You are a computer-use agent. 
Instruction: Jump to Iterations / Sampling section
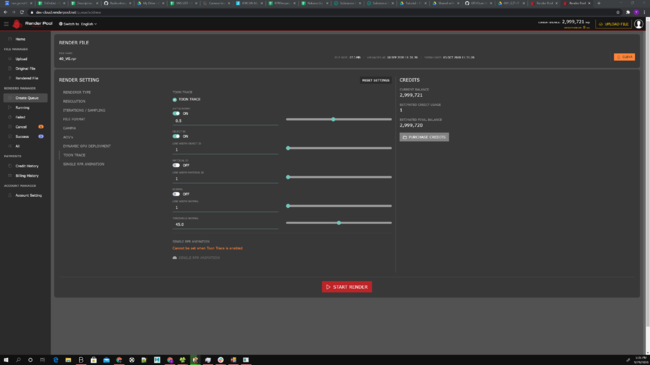pyautogui.click(x=84, y=110)
